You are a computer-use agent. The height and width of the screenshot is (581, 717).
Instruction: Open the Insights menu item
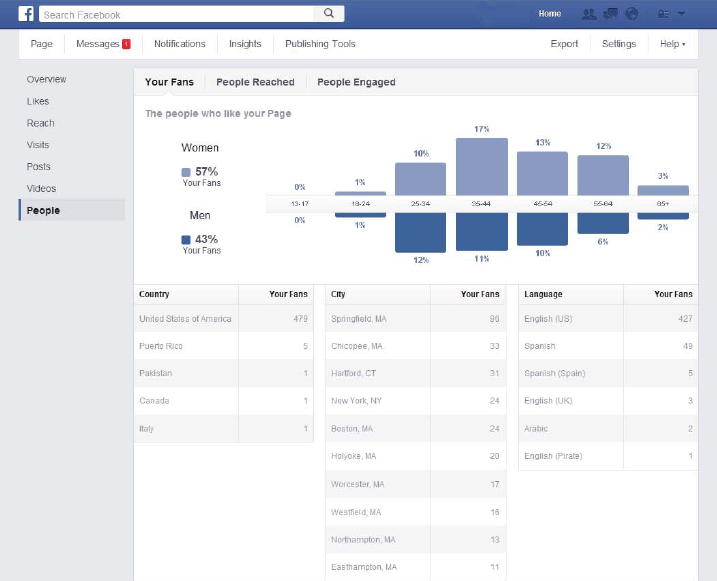pos(245,44)
